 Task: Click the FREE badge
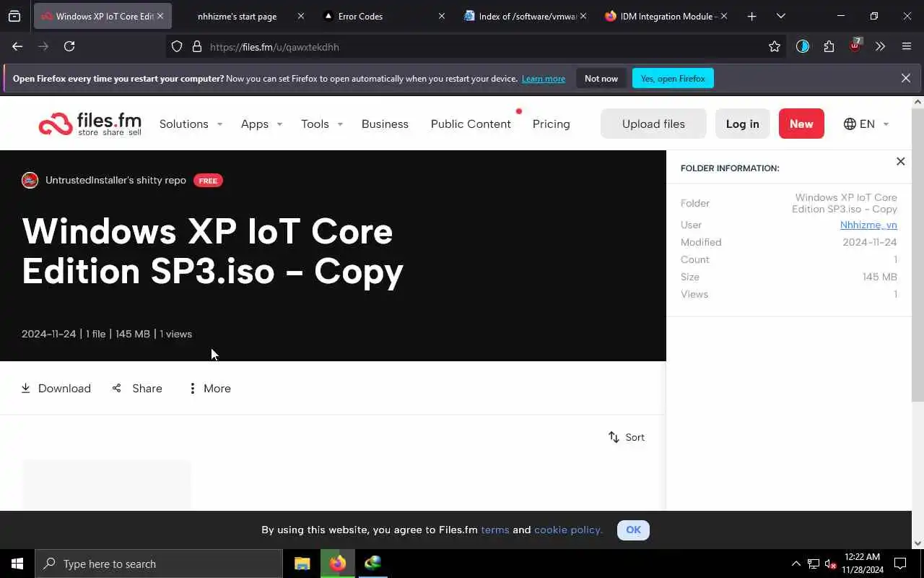coord(208,181)
